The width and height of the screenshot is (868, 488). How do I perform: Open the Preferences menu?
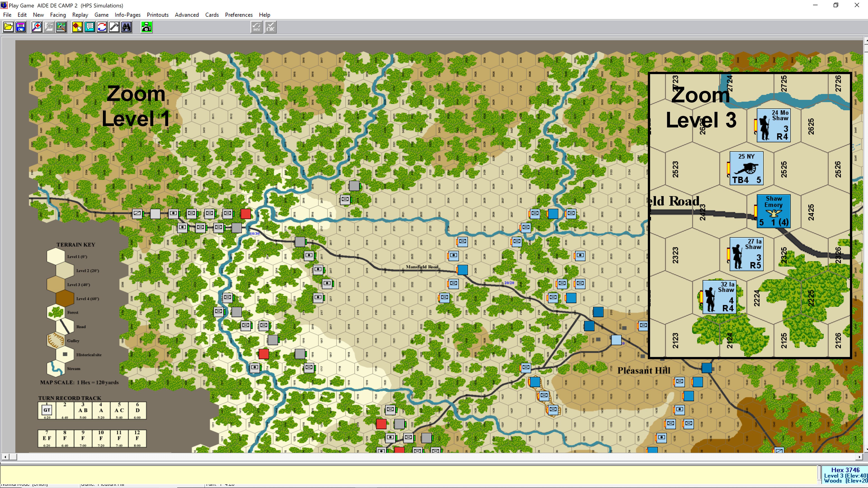click(238, 15)
